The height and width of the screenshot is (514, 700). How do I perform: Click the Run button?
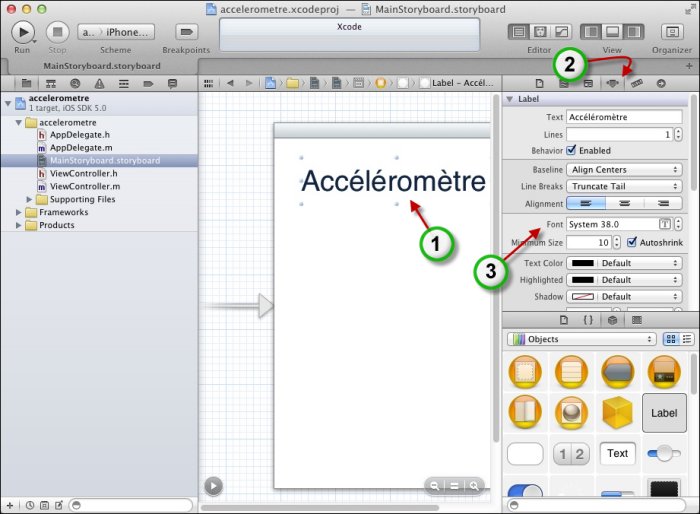coord(22,32)
